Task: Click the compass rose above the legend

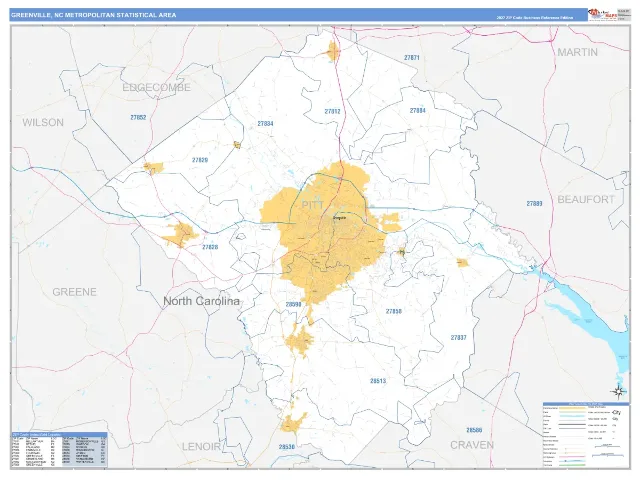Action: pos(618,391)
